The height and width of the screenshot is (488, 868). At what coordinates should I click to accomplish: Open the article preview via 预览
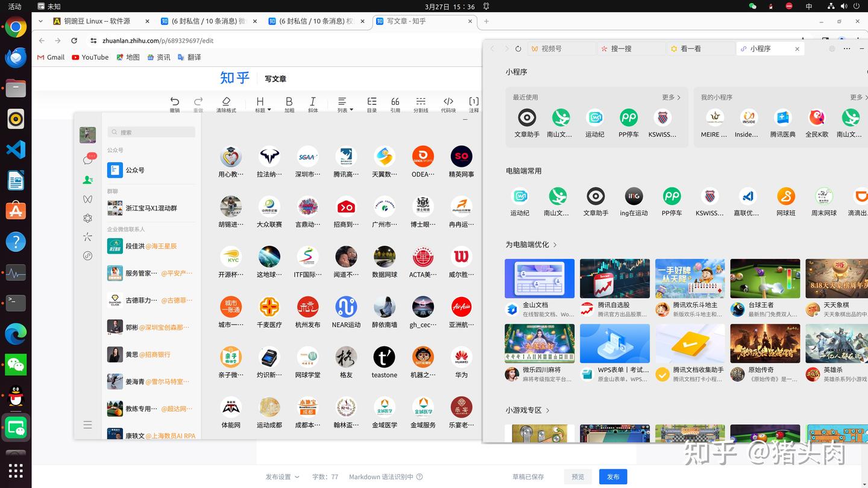[x=577, y=476]
